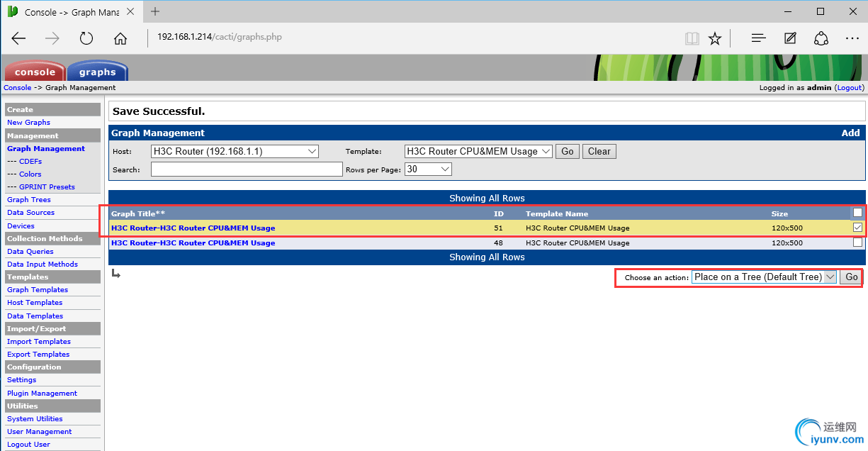Viewport: 868px width, 451px height.
Task: Click Add in Graph Management header
Action: tap(851, 133)
